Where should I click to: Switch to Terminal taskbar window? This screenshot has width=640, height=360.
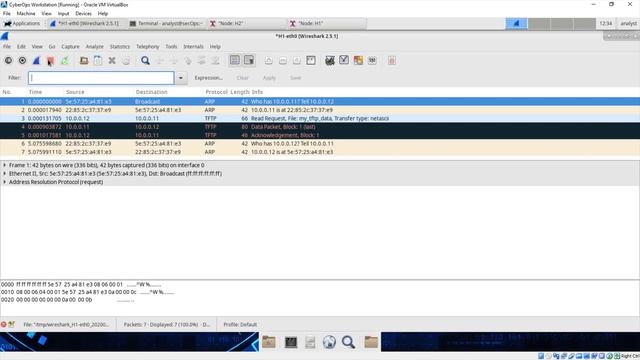167,24
